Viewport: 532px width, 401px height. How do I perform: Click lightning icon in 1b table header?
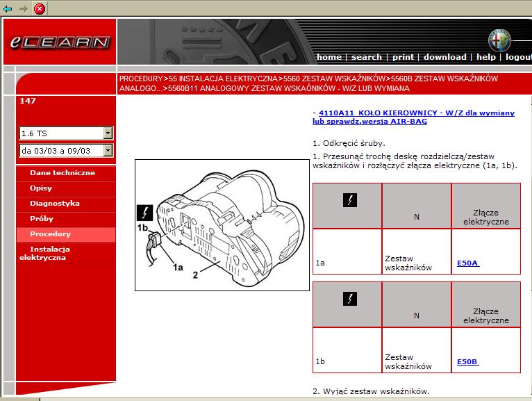(x=350, y=299)
